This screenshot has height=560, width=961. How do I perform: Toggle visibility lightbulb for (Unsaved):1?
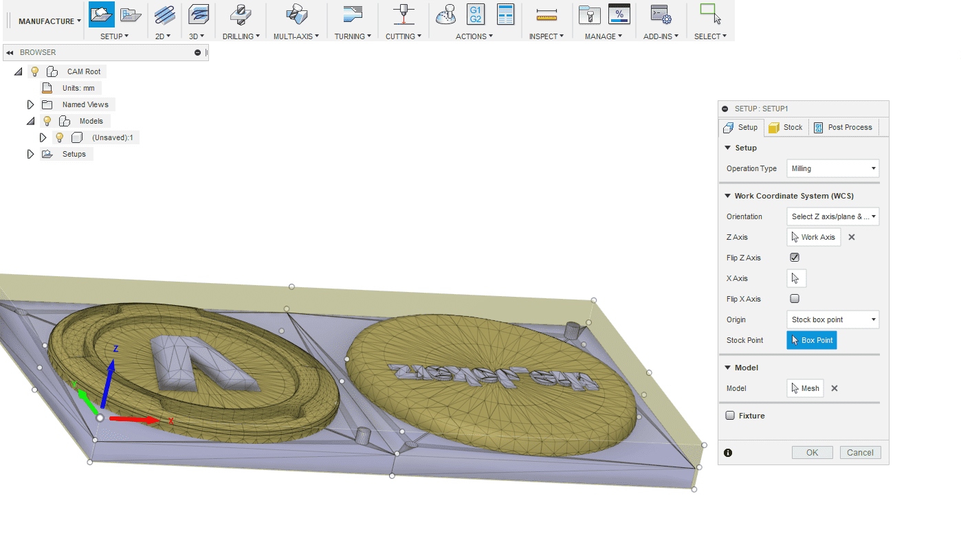pos(60,137)
